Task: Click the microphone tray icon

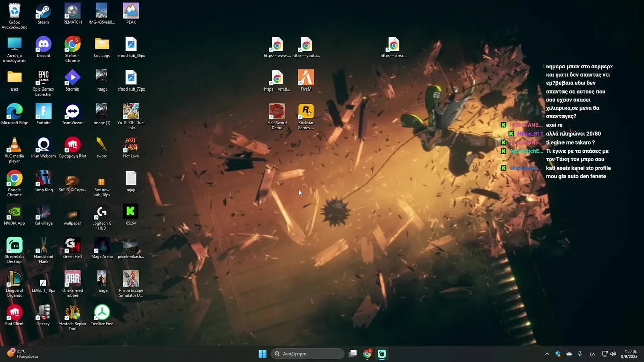Action: 580,354
